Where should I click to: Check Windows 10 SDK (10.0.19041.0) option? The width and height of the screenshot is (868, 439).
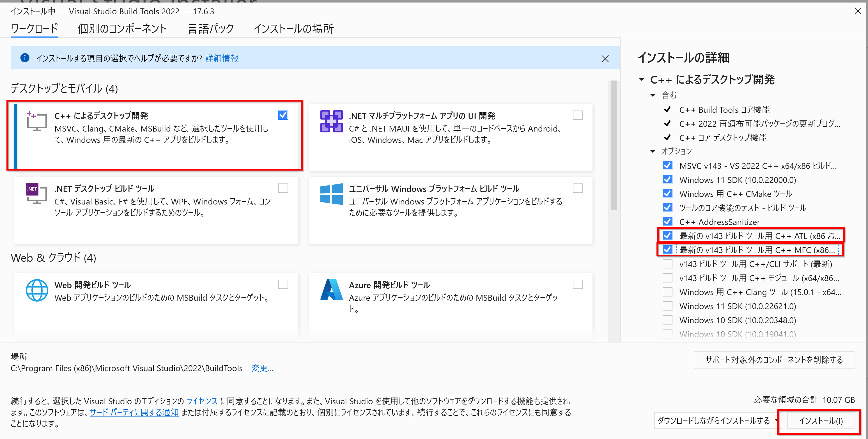[667, 334]
